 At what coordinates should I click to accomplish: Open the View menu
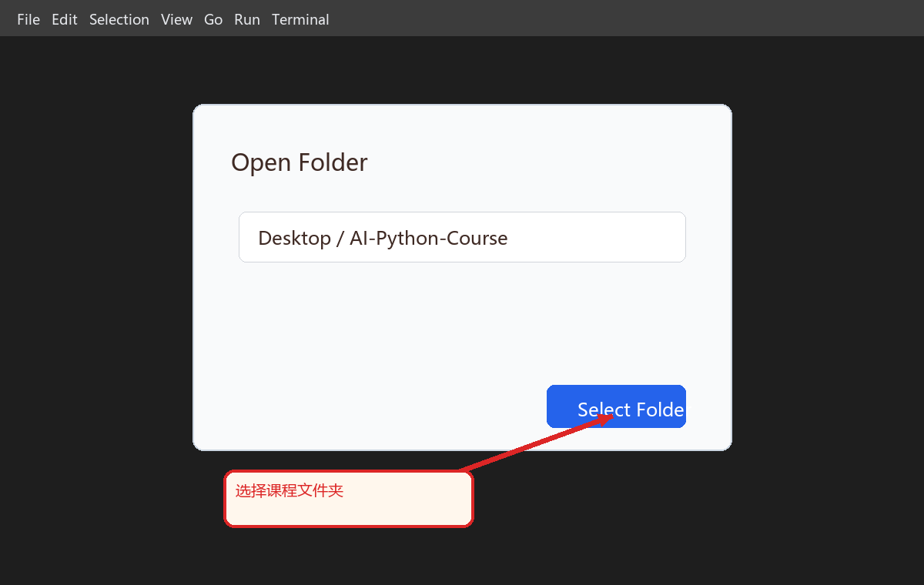176,19
